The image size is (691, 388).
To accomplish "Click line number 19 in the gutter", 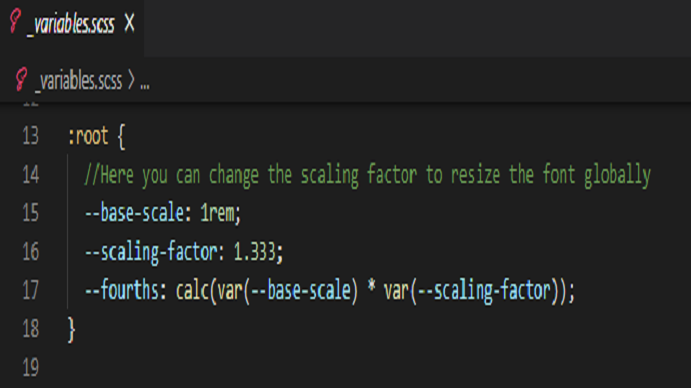I will pos(30,367).
